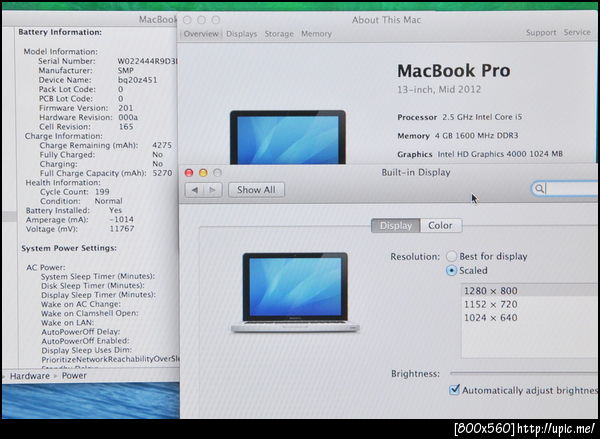600x439 pixels.
Task: Click the Voltage (mV) 11767 row
Action: click(80, 229)
